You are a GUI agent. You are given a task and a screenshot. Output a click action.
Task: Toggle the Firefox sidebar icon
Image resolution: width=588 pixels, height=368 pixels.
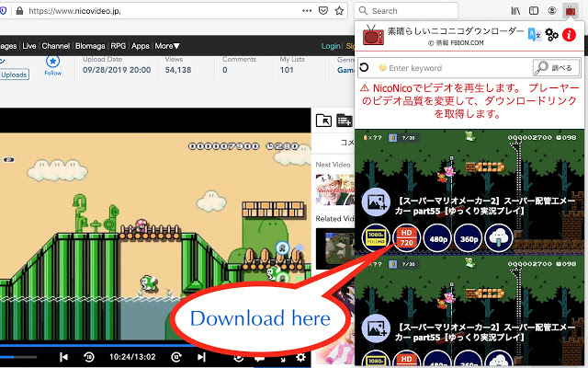pyautogui.click(x=534, y=11)
